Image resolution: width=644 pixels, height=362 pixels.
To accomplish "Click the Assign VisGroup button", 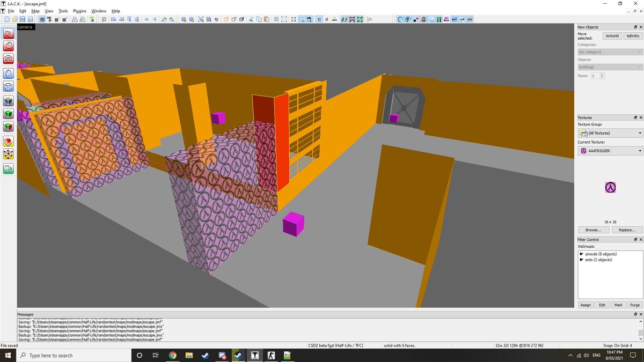I will click(x=586, y=305).
